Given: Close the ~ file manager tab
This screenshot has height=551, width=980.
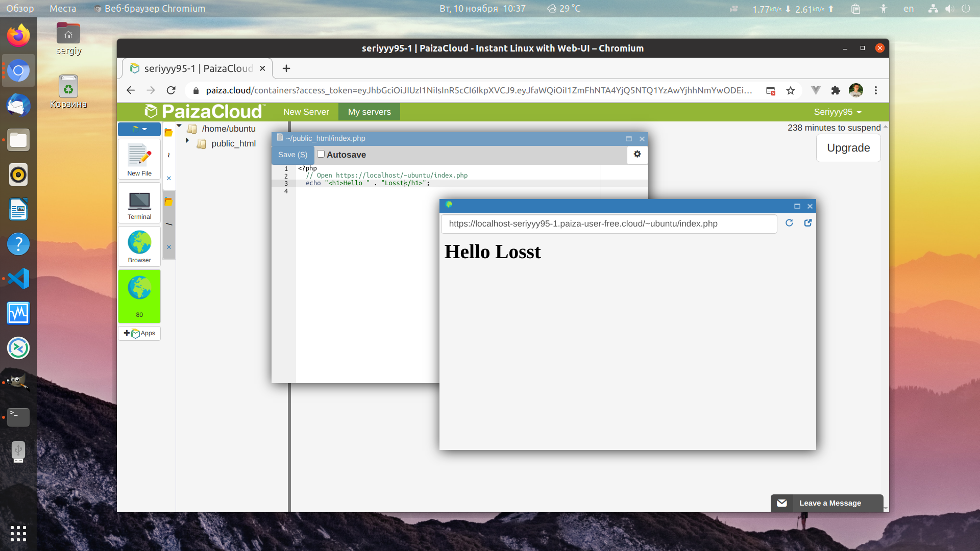Looking at the screenshot, I should pos(169,178).
